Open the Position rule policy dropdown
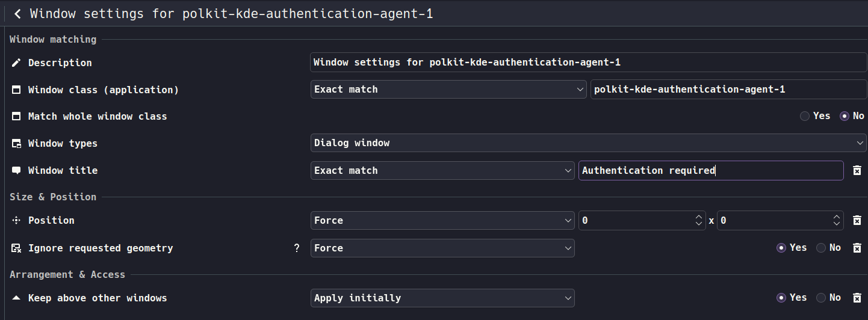868x320 pixels. point(442,221)
